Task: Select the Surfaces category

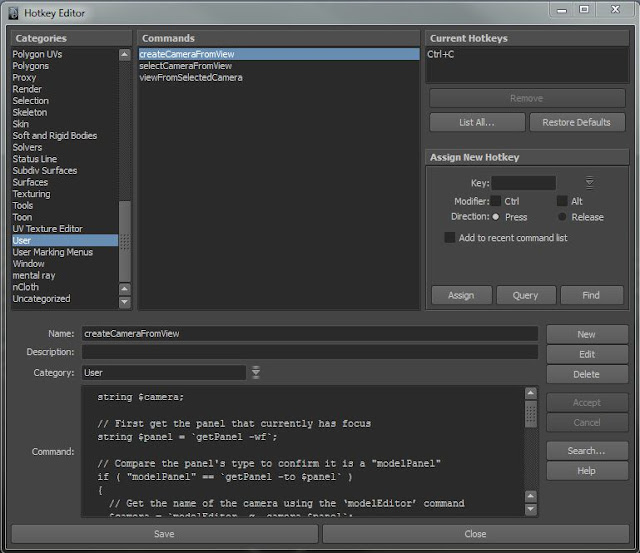Action: (64, 182)
